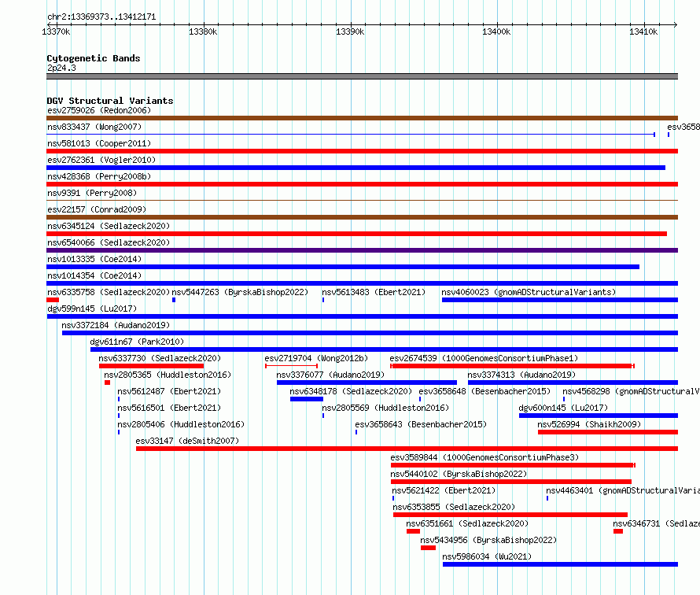Open esv3589844 (1000GenomesConsortiumPhase3) variant
Screen dimensions: 700x595
coord(484,457)
